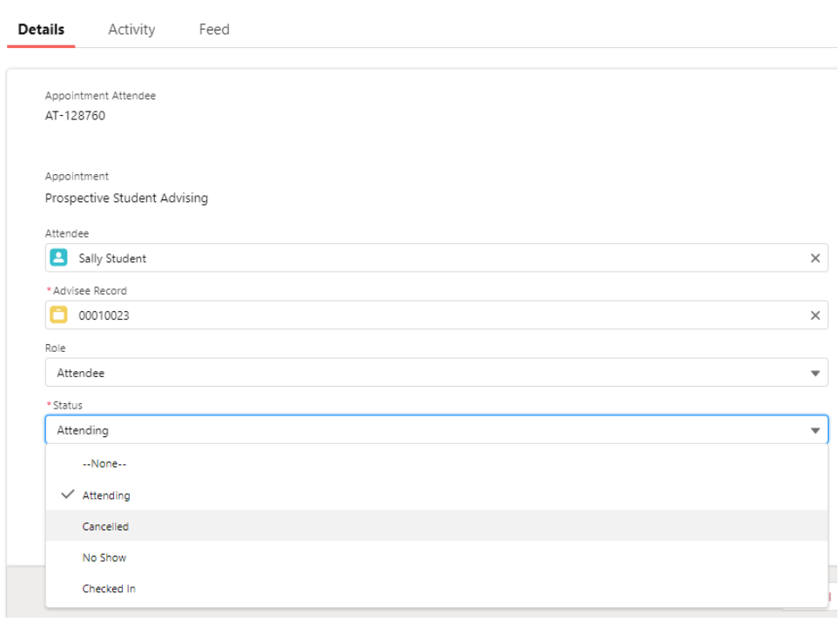
Task: Open the Status dropdown arrow
Action: [x=816, y=429]
